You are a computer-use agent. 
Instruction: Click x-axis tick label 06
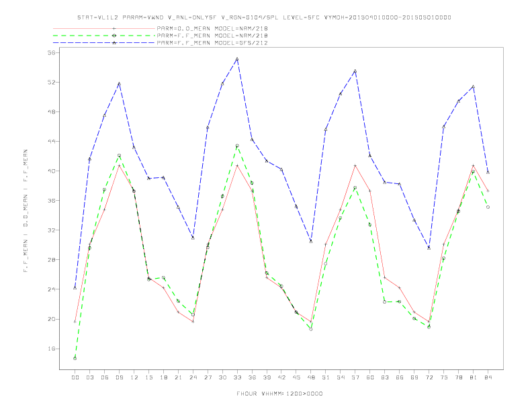coord(105,377)
